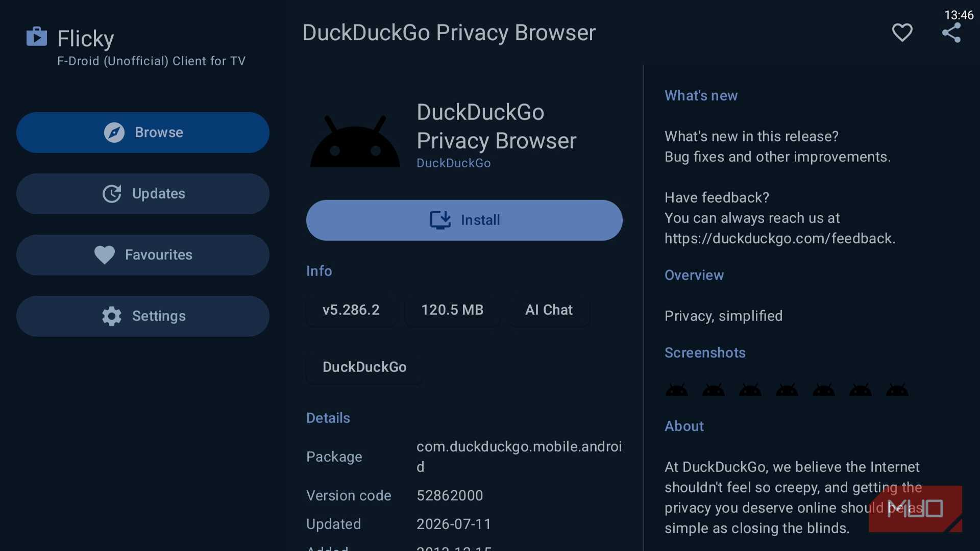Image resolution: width=980 pixels, height=551 pixels.
Task: Select the 120.5 MB size chip
Action: [452, 310]
